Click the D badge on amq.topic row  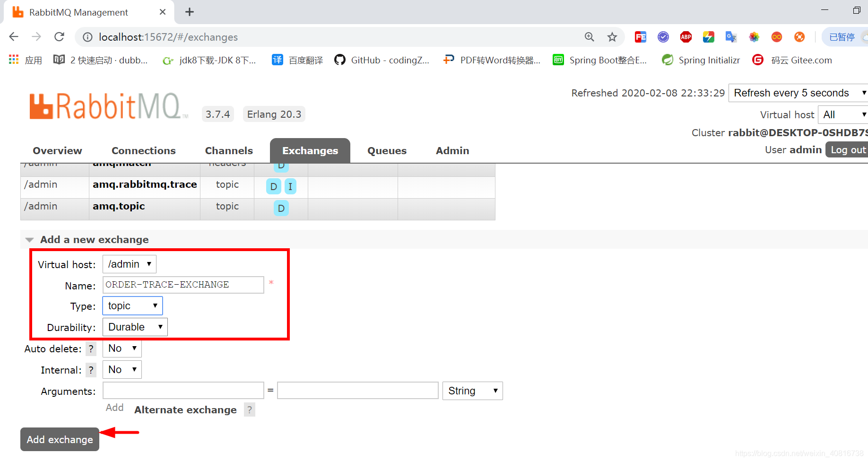281,208
